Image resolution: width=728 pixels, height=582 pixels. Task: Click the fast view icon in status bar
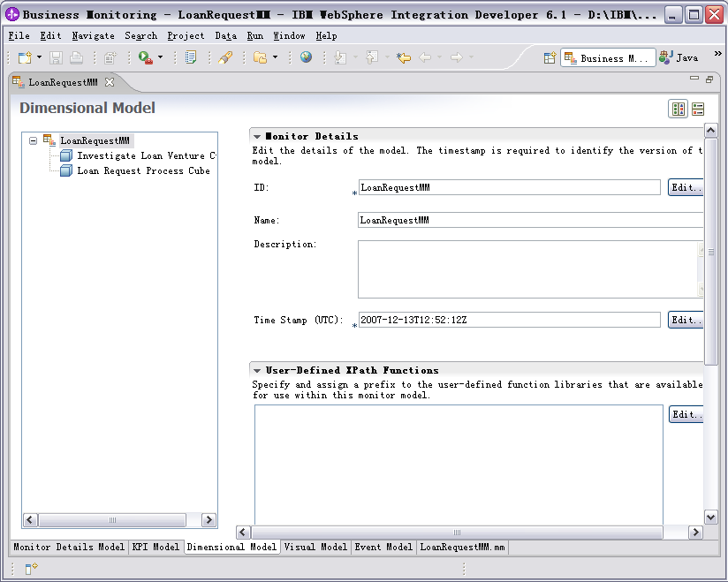[x=31, y=568]
